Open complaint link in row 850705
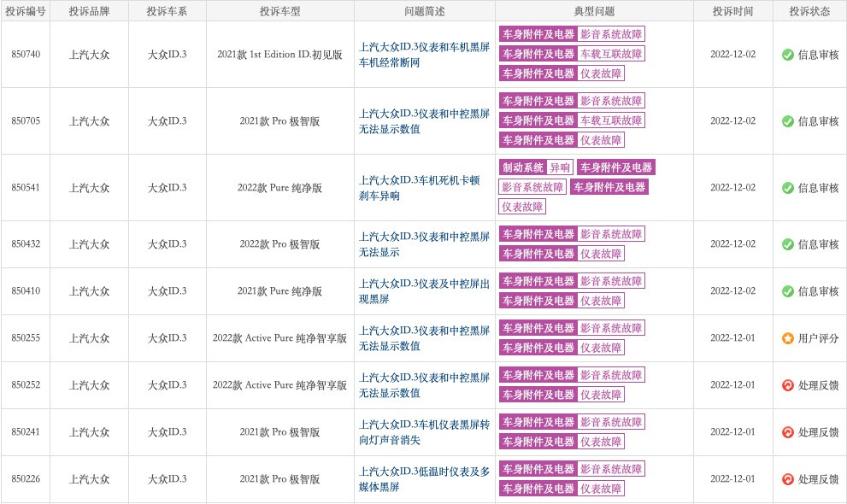Screen dimensions: 847x504 point(424,121)
